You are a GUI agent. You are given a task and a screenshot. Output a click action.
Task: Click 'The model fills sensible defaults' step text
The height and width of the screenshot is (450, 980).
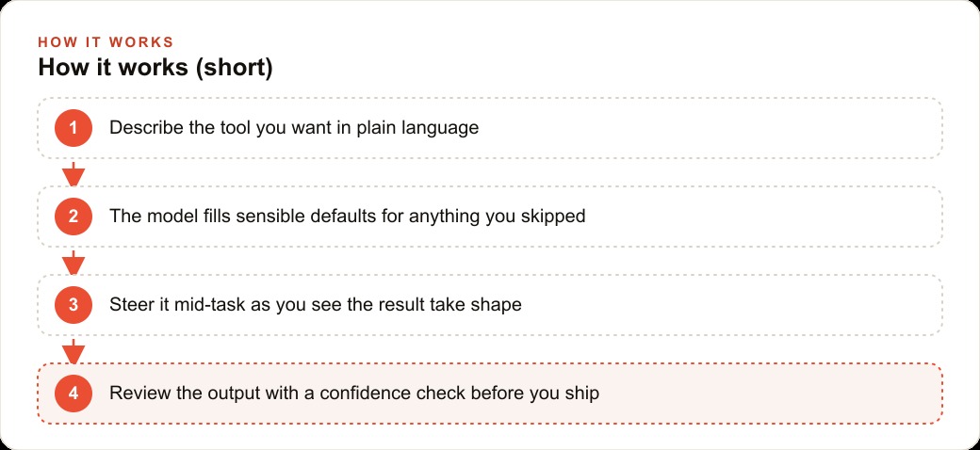[x=347, y=217]
